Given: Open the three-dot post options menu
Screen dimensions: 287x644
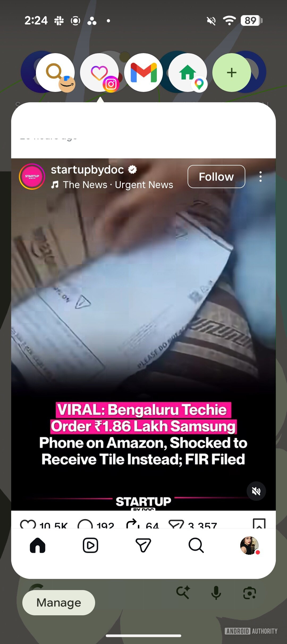Looking at the screenshot, I should click(x=260, y=177).
